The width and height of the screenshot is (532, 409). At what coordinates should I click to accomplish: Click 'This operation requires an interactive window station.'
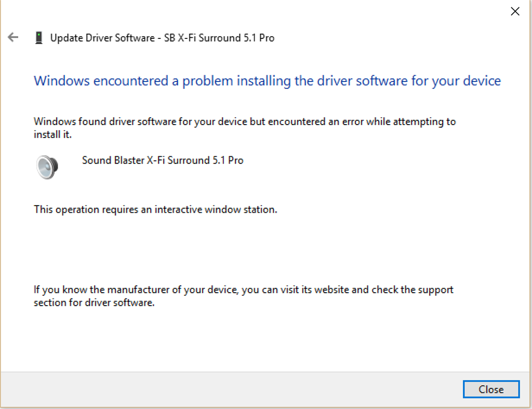click(155, 210)
